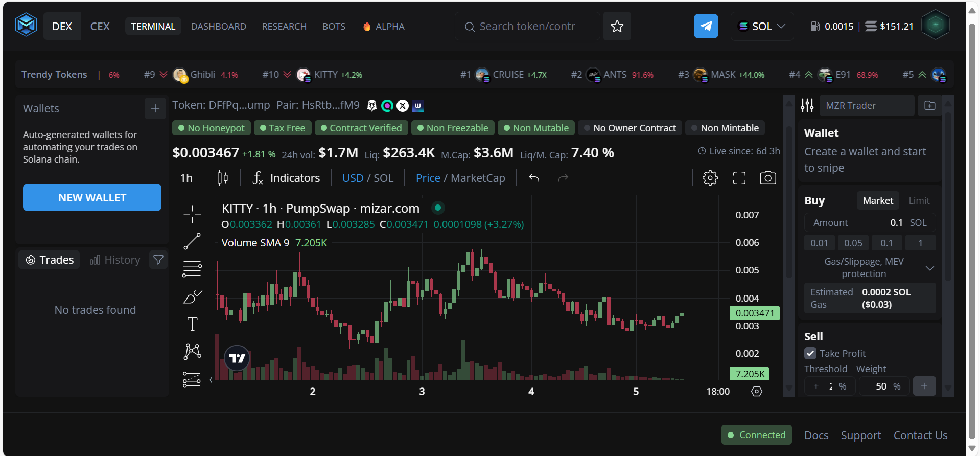Open the DASHBOARD tab

click(219, 26)
